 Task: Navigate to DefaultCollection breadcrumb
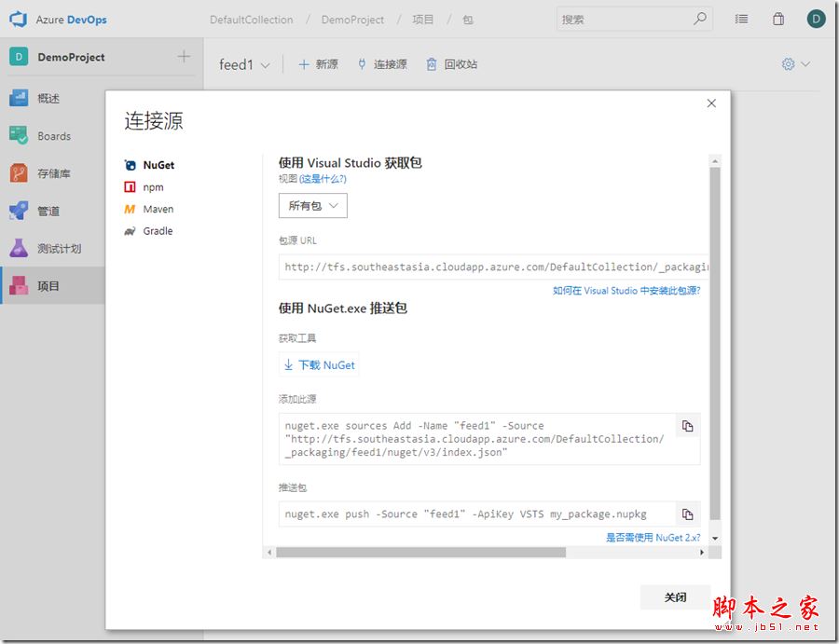(252, 20)
